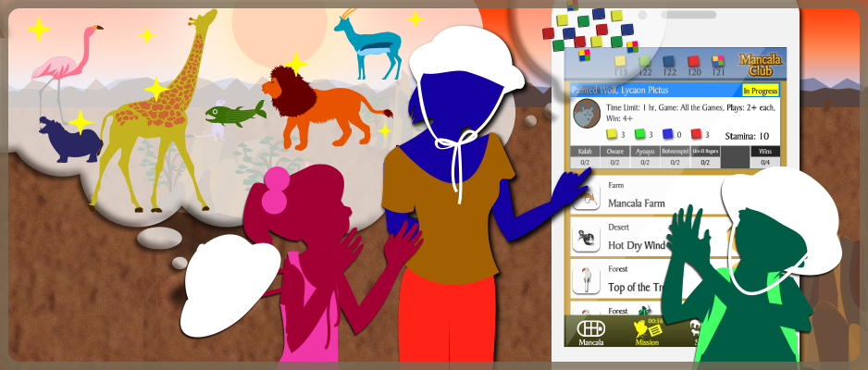
Task: Select the Ayoayo game column
Action: [x=644, y=151]
